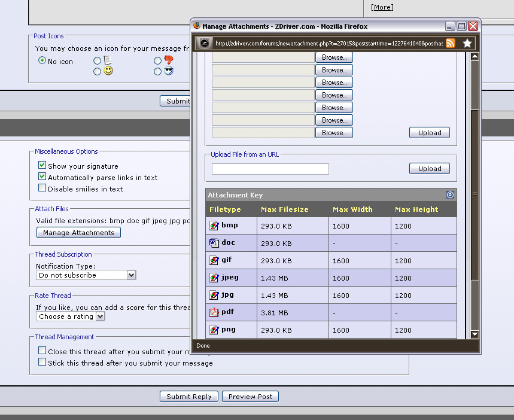Click the bookmark star icon
The image size is (514, 420).
tap(467, 43)
